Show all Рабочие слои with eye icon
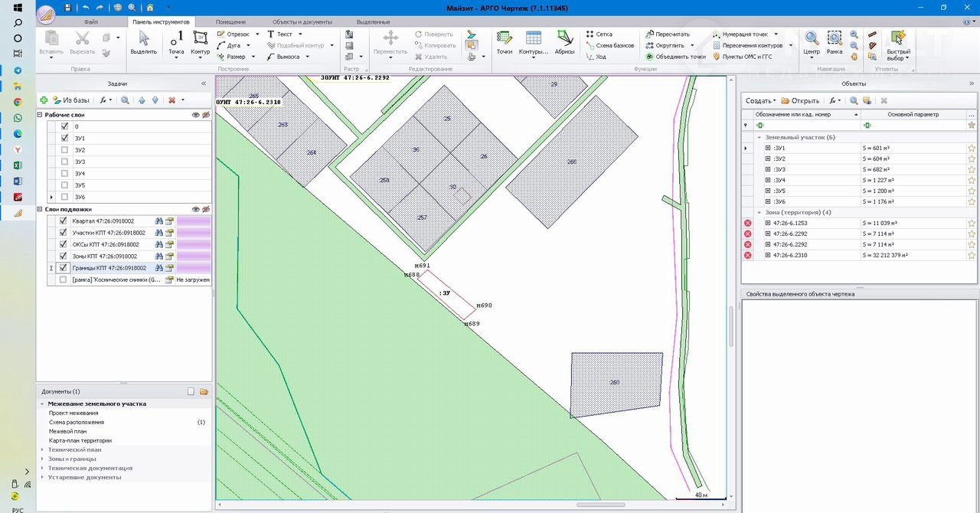 (195, 115)
